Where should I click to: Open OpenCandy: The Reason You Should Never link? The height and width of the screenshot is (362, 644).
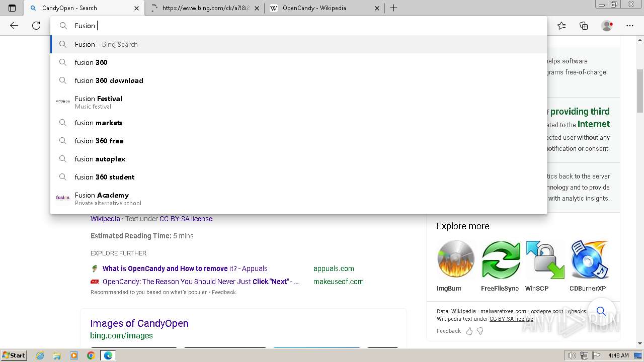pos(201,282)
